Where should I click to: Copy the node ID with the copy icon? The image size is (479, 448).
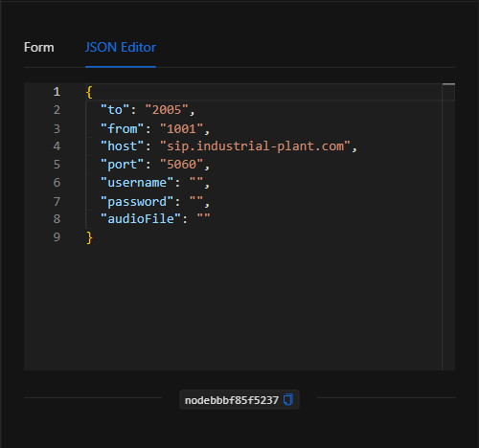tap(288, 400)
